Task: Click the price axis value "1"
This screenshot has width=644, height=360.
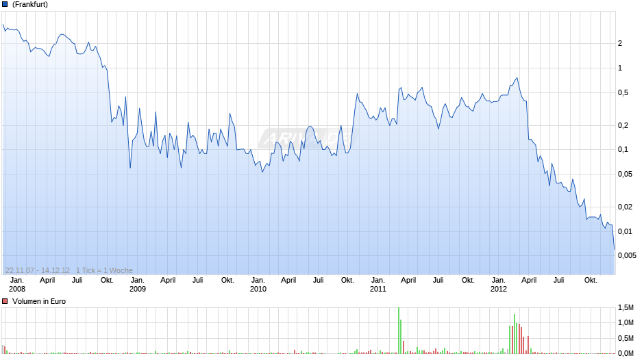Action: (620, 68)
